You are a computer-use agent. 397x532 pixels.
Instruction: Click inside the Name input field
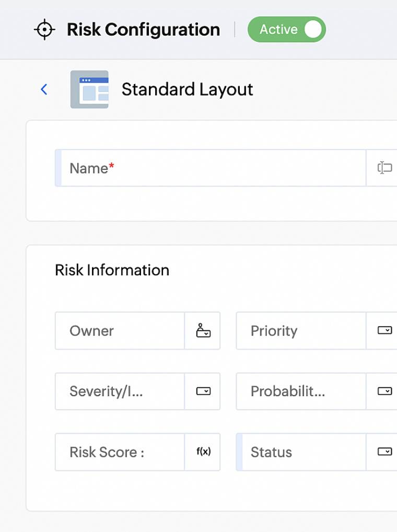pos(209,168)
